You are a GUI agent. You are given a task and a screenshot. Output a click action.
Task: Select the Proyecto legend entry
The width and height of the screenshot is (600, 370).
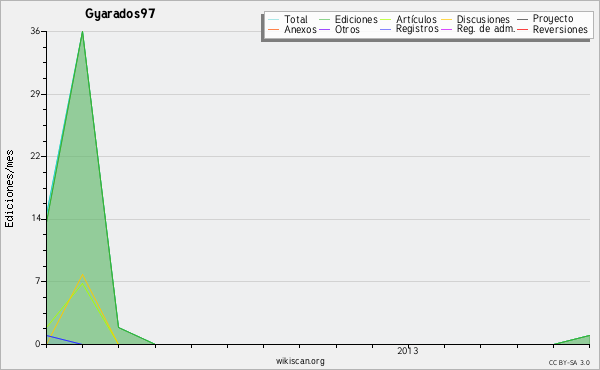[545, 18]
